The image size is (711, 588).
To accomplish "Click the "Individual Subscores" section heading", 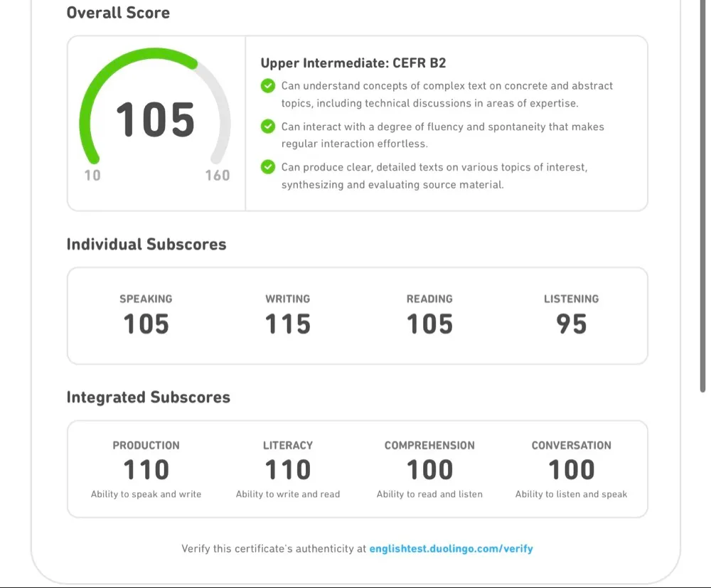I will coord(146,245).
